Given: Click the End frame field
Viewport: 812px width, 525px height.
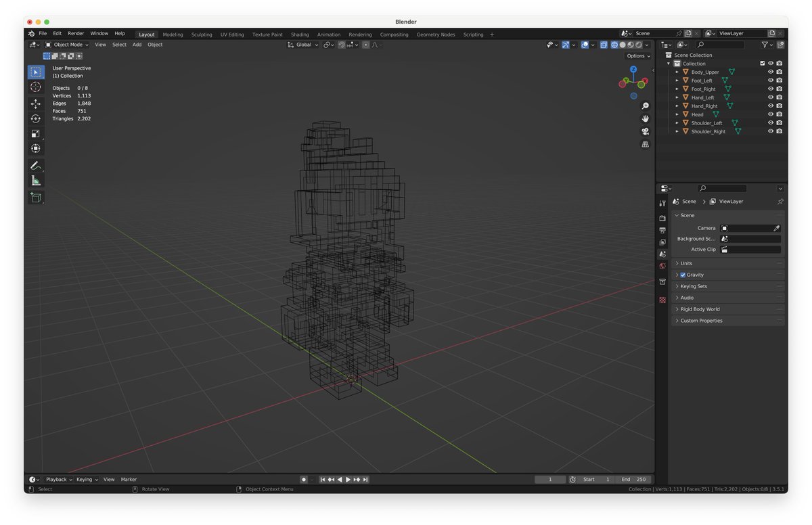Looking at the screenshot, I should (635, 480).
